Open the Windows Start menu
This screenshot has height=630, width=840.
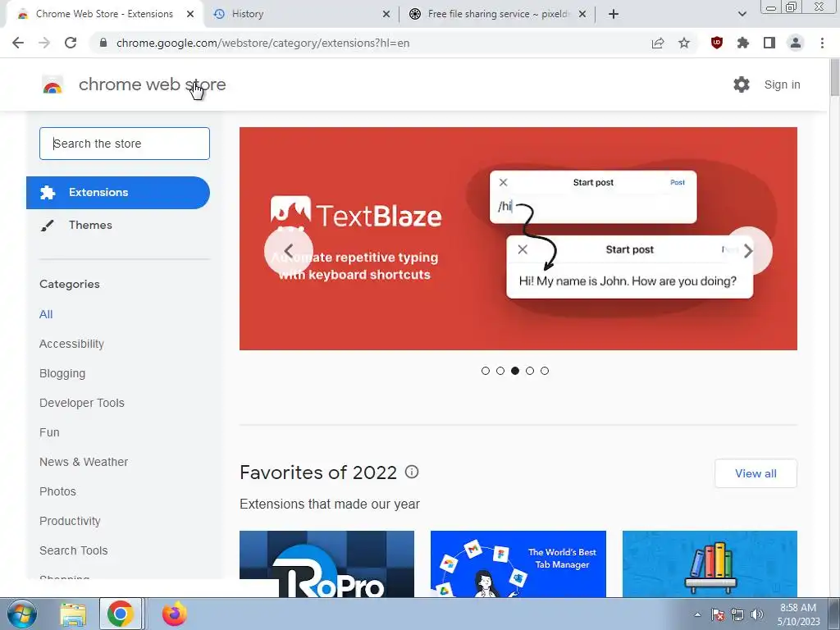point(21,614)
